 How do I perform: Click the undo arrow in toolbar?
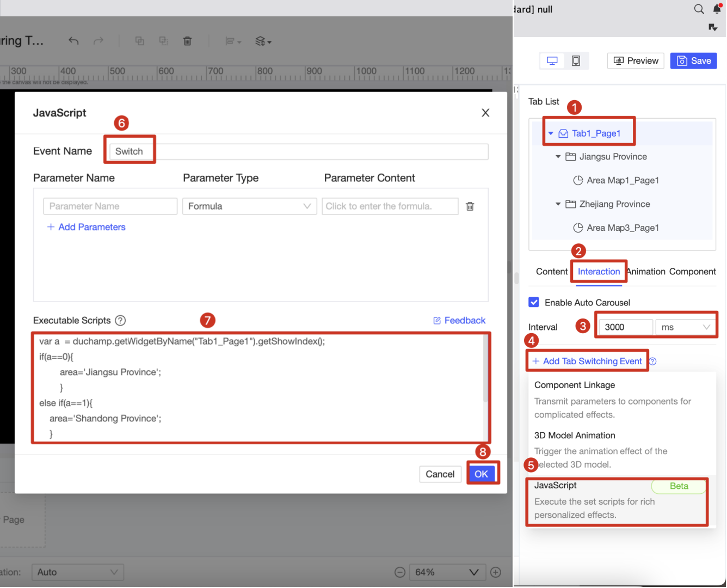(73, 41)
